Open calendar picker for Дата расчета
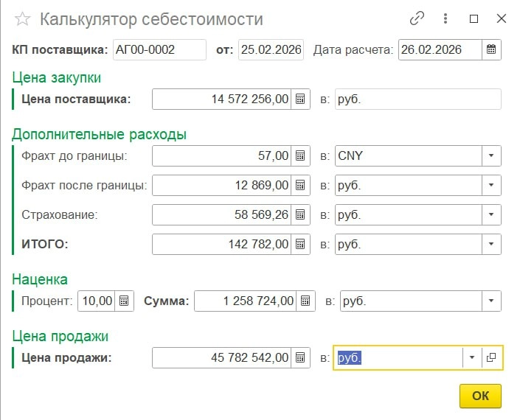The width and height of the screenshot is (520, 420). pos(491,49)
